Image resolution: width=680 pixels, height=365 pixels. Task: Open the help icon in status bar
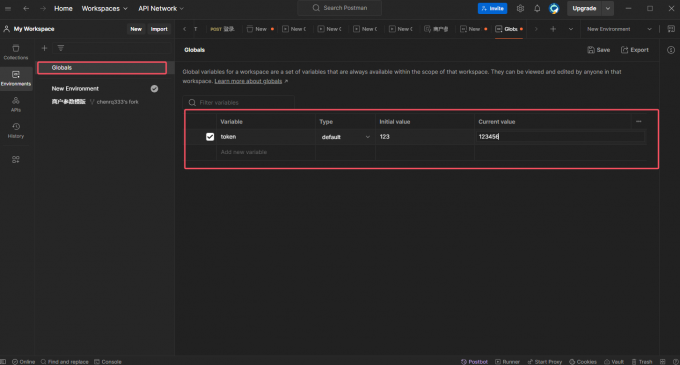coord(675,362)
